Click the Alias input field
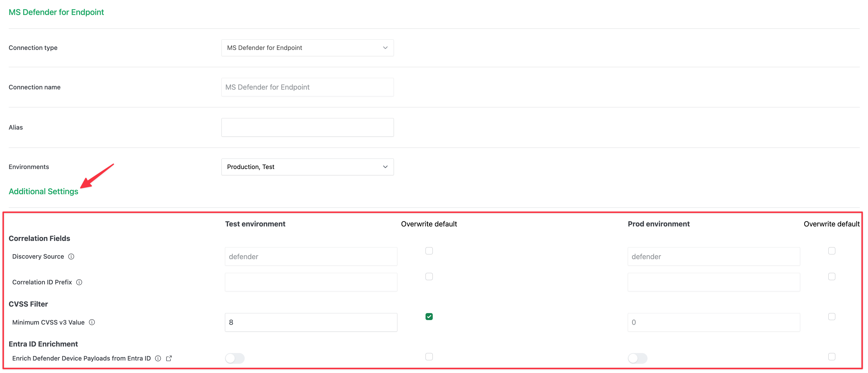Image resolution: width=868 pixels, height=373 pixels. 307,128
